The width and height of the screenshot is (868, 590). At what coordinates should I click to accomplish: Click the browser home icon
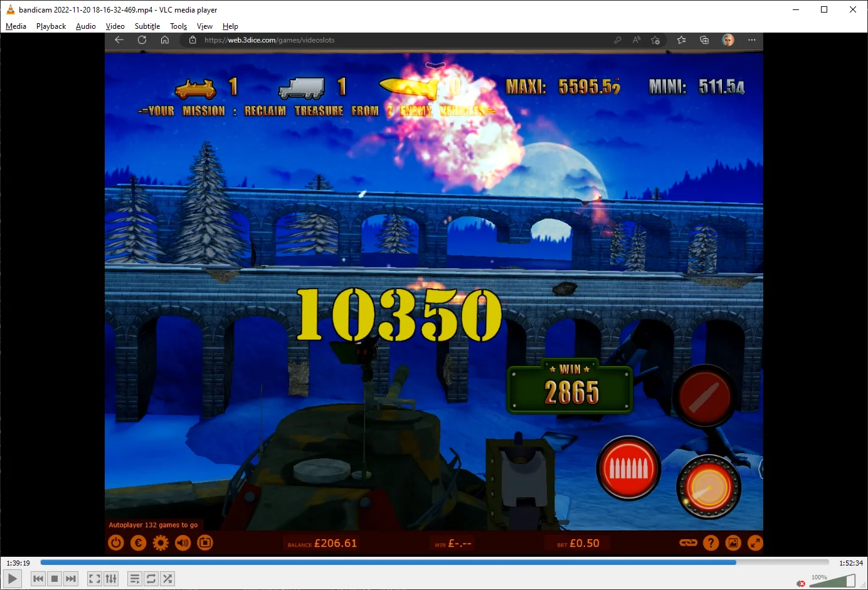coord(164,40)
